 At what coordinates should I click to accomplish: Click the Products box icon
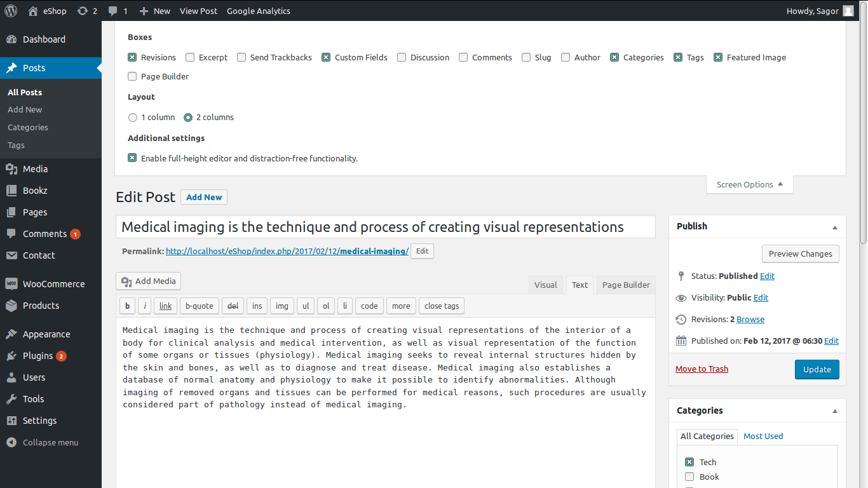11,306
